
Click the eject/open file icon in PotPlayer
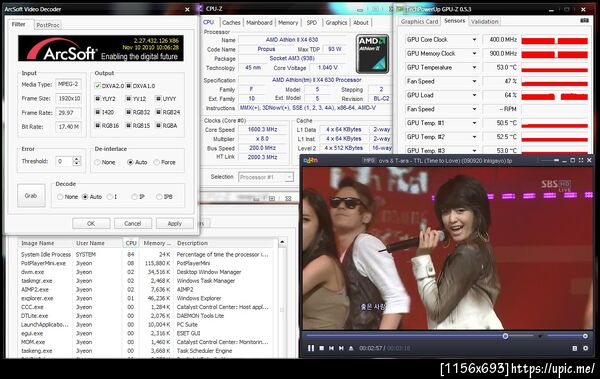(351, 348)
